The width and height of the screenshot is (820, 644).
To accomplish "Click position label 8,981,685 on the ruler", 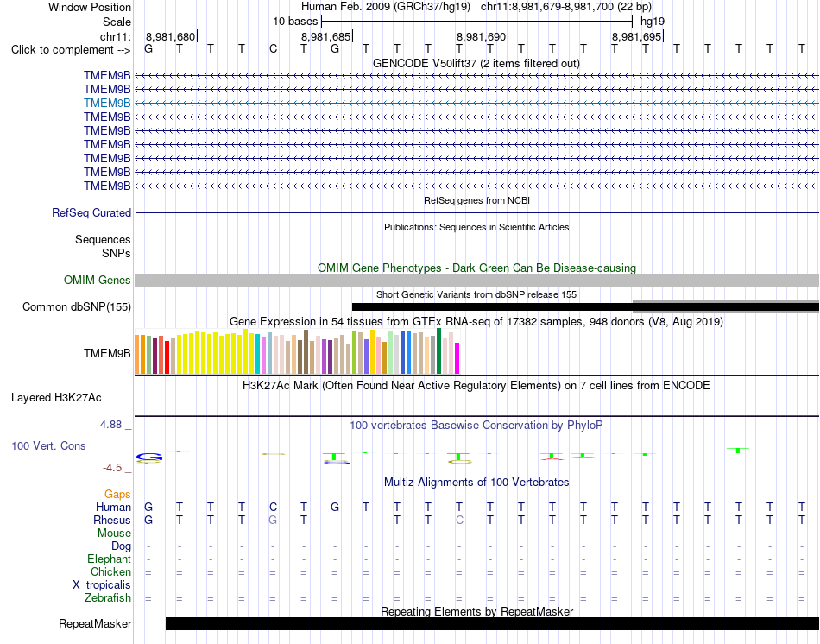I will [325, 36].
